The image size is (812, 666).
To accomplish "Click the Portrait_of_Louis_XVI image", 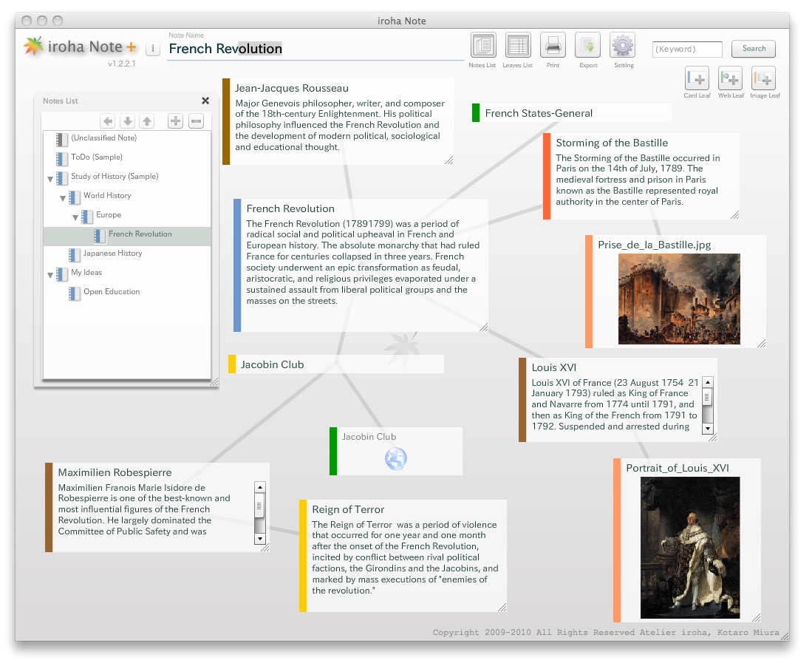I will tap(690, 548).
